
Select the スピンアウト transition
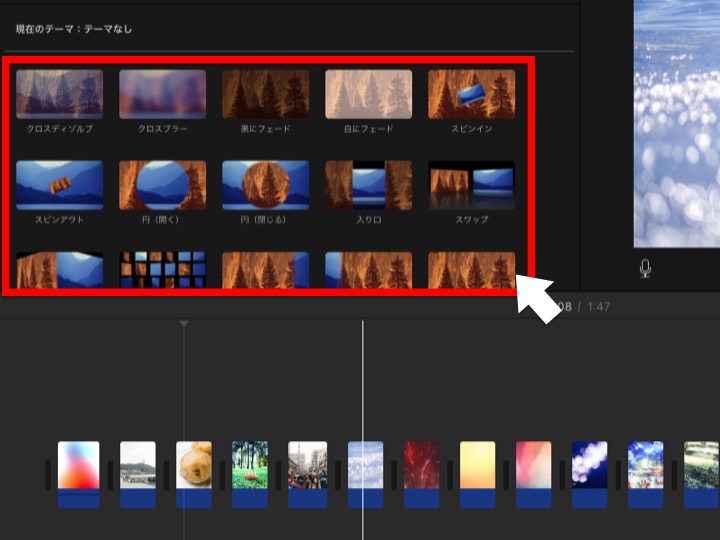click(60, 185)
